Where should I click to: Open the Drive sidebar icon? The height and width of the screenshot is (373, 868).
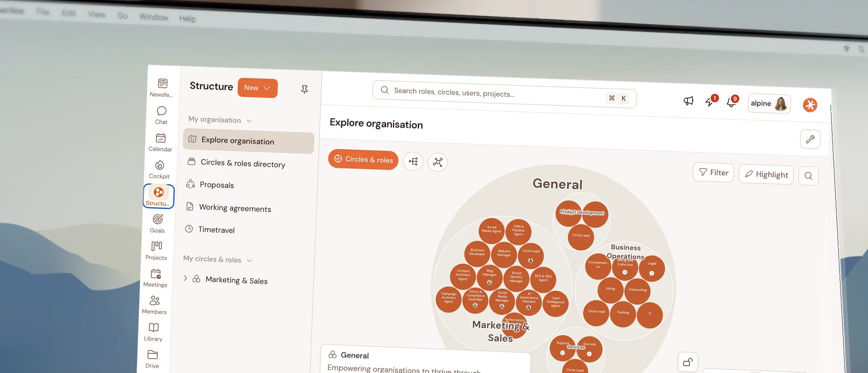pyautogui.click(x=152, y=359)
